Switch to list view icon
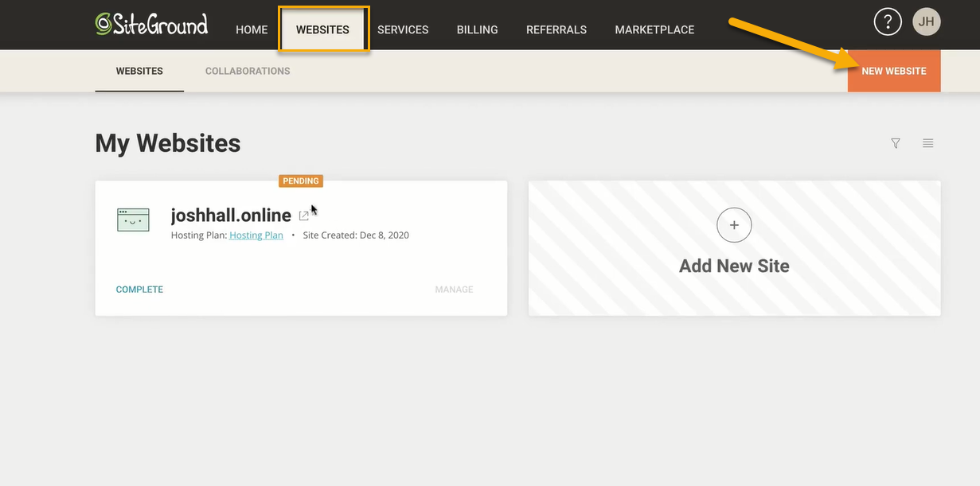 click(927, 143)
